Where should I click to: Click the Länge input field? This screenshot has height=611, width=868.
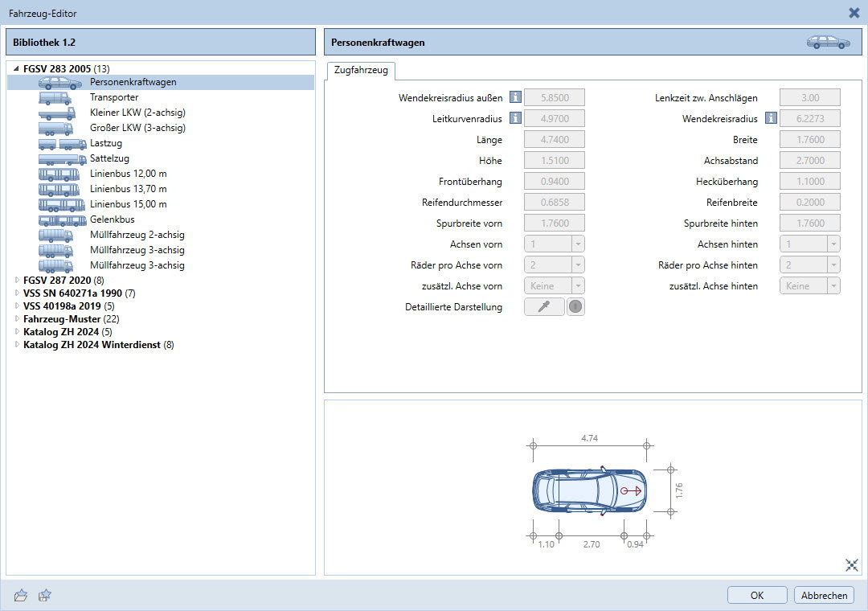[x=554, y=140]
